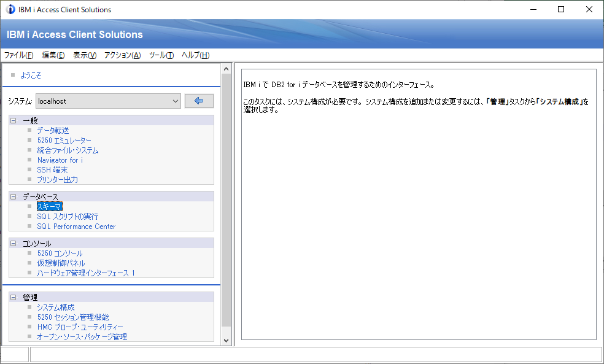The image size is (604, 364).
Task: Collapse the 管理 section
Action: point(13,297)
